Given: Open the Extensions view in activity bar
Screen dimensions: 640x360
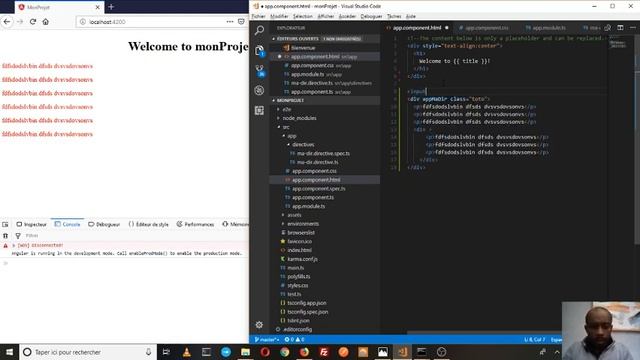Looking at the screenshot, I should [x=259, y=110].
